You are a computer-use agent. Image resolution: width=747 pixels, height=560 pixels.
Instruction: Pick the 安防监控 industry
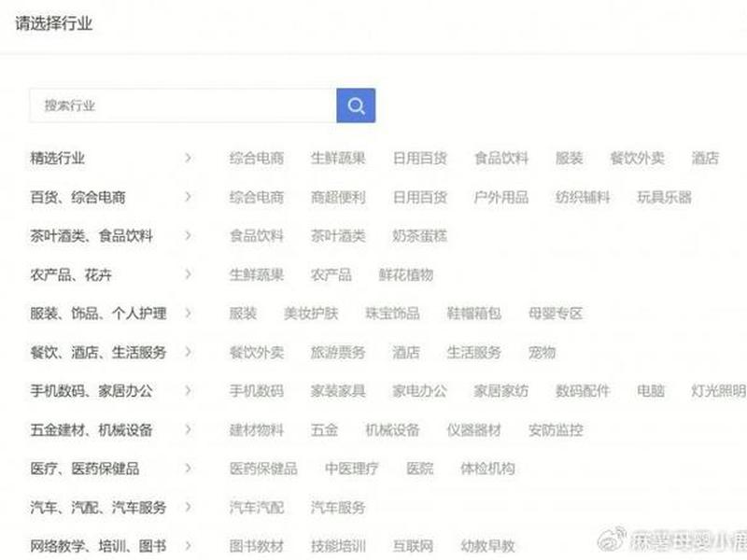click(556, 429)
